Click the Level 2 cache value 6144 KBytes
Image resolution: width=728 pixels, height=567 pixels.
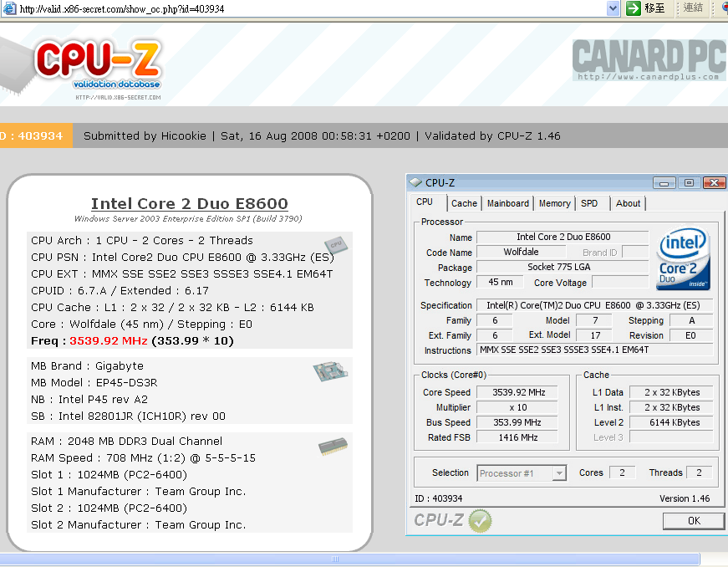tap(671, 422)
